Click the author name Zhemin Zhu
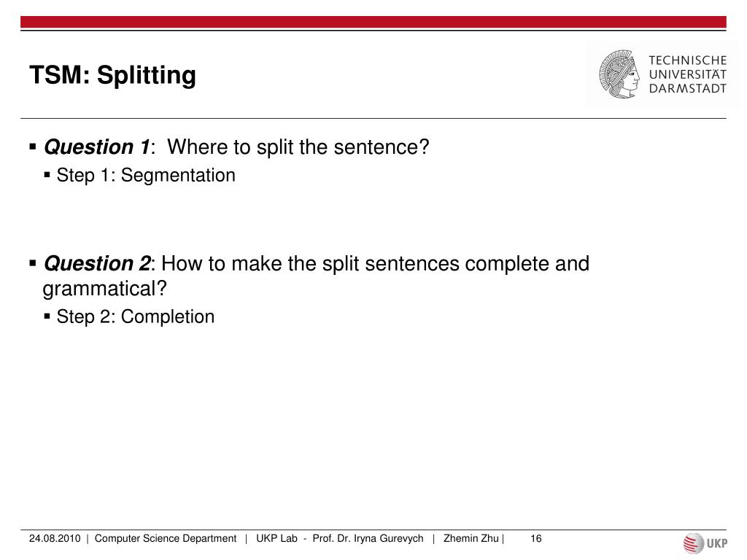 (x=471, y=539)
